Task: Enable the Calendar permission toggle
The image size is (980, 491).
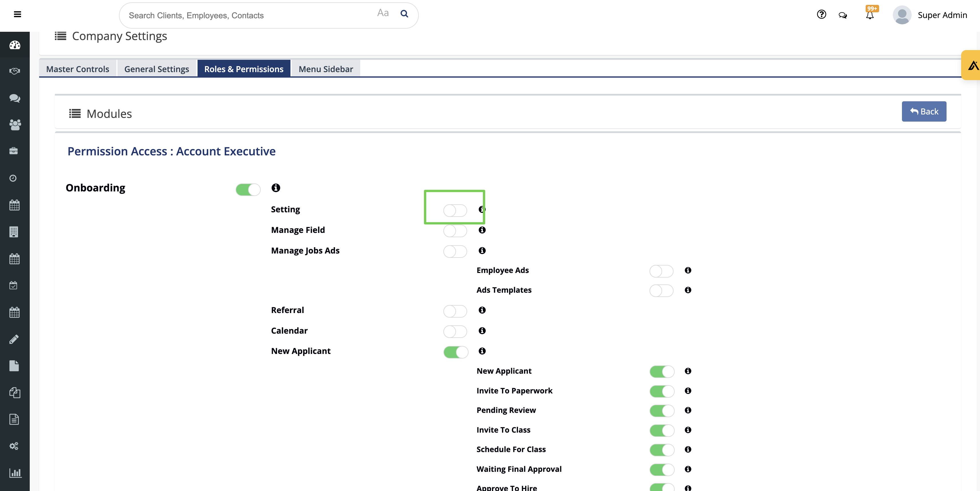Action: pos(455,331)
